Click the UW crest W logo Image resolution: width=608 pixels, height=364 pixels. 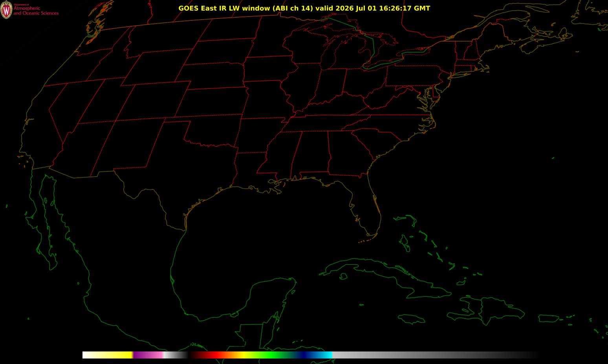(x=6, y=11)
